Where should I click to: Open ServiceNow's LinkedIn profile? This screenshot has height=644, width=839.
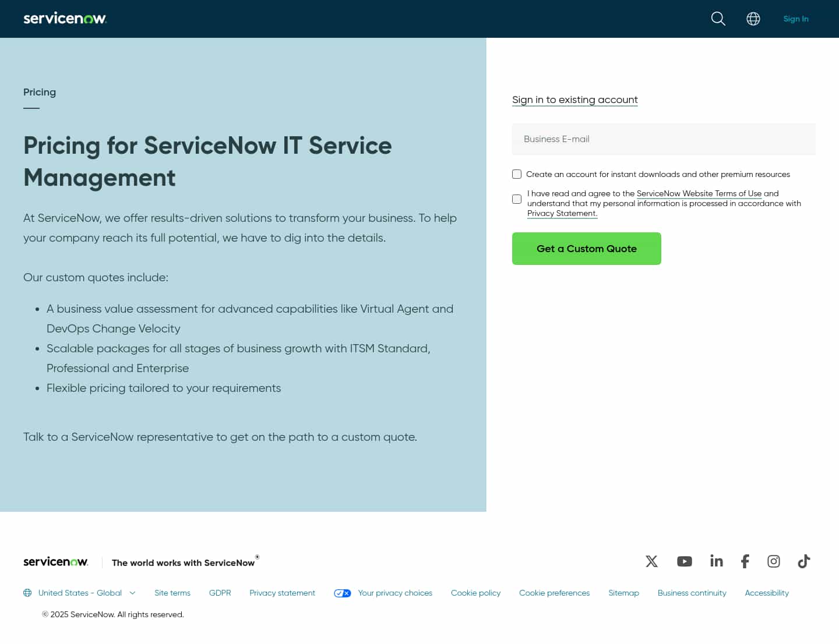coord(716,561)
